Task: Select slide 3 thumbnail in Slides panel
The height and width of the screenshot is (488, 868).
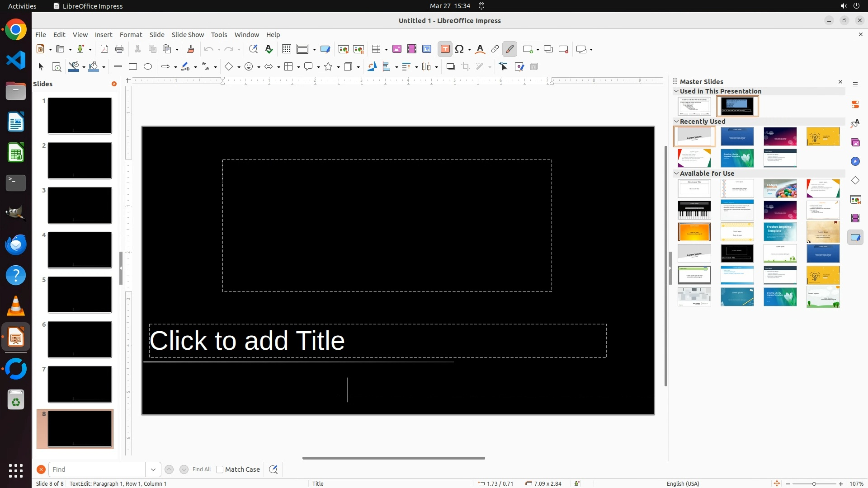Action: tap(80, 205)
